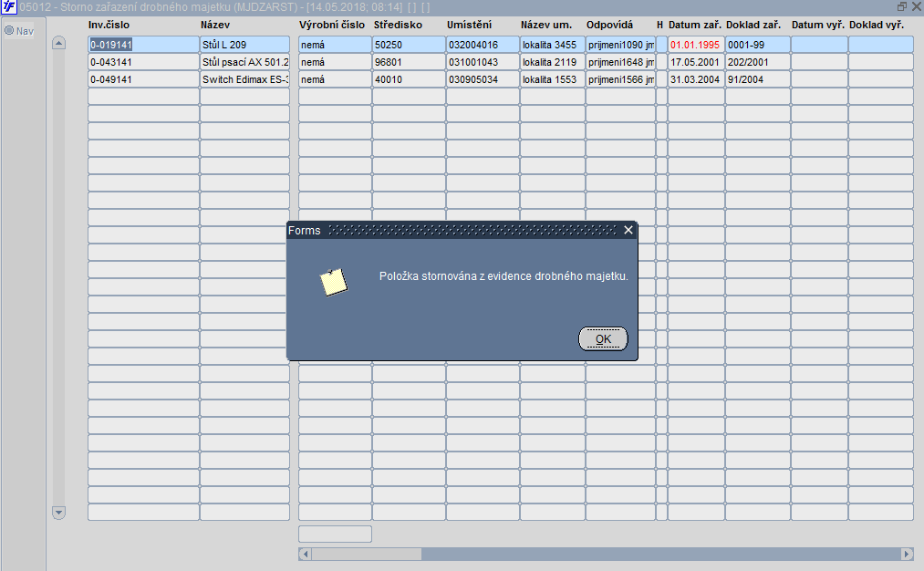The image size is (924, 571).
Task: Click the Datum zař. column header
Action: pyautogui.click(x=695, y=25)
